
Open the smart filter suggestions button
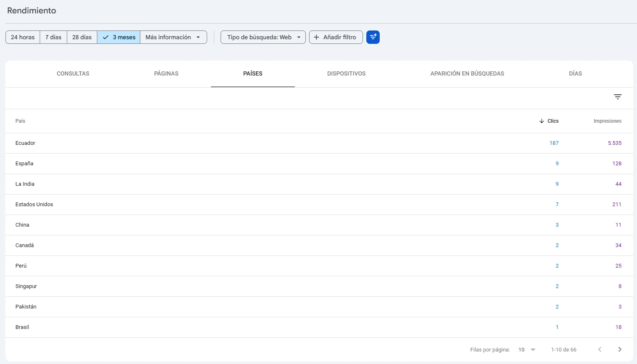(373, 37)
